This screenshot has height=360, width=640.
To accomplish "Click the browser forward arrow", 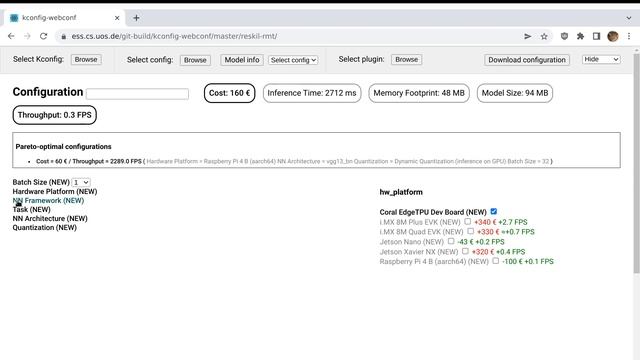I will (27, 36).
